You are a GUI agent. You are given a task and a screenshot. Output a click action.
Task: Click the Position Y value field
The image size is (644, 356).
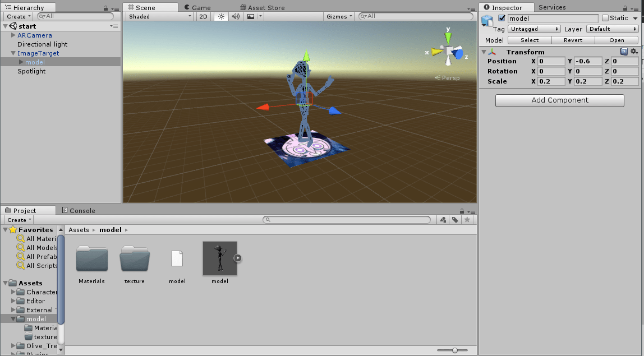[588, 61]
